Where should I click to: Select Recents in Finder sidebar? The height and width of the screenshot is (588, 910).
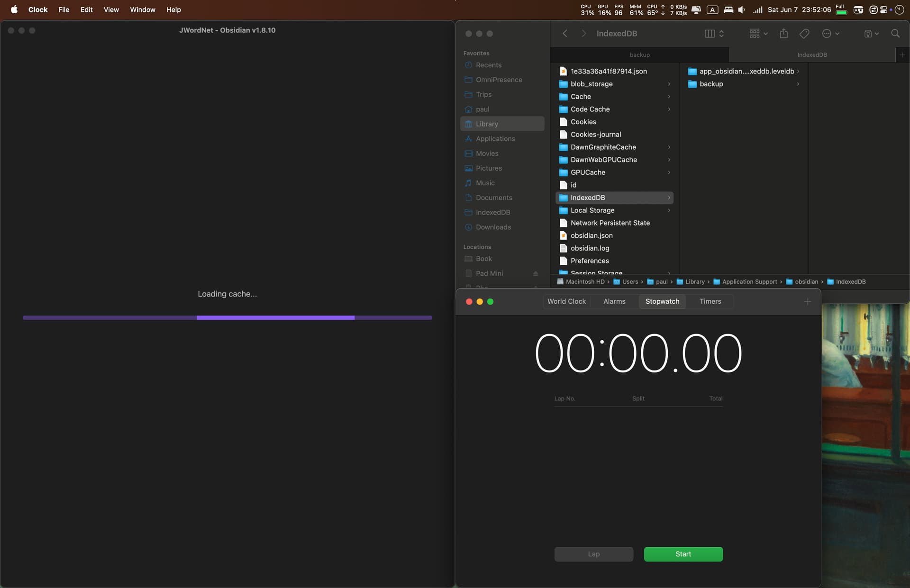[x=502, y=65]
